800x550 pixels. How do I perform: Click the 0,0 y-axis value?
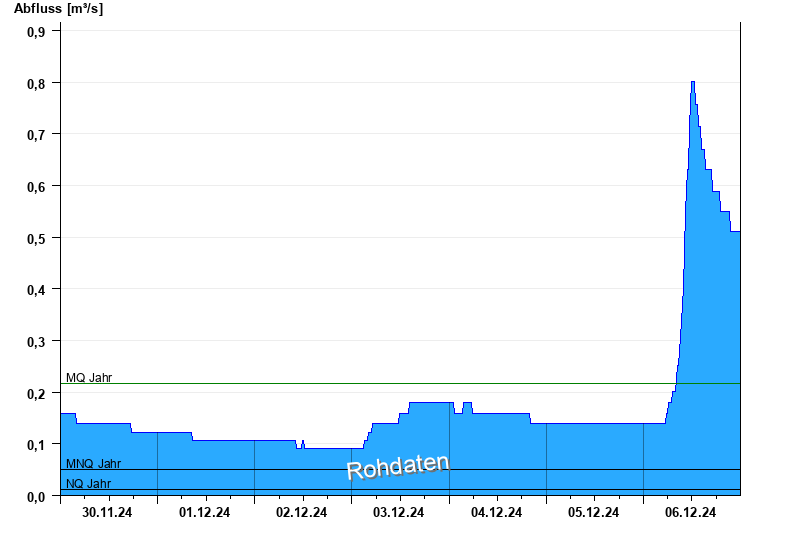(36, 496)
